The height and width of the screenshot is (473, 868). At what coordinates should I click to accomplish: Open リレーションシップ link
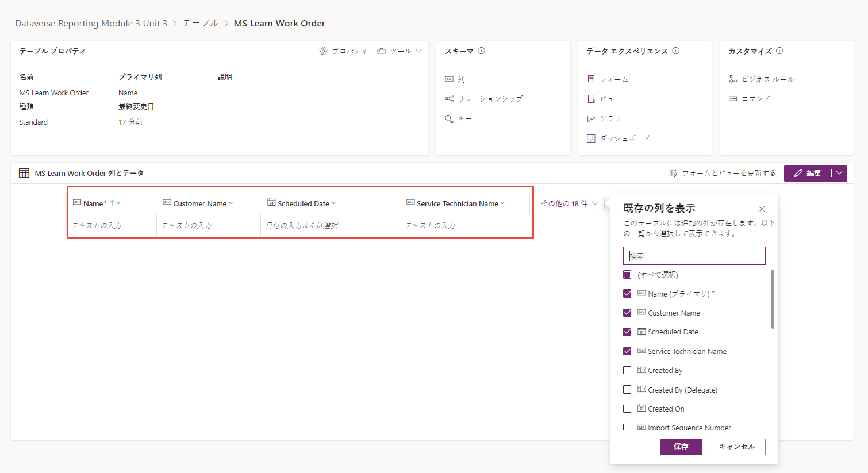(490, 99)
